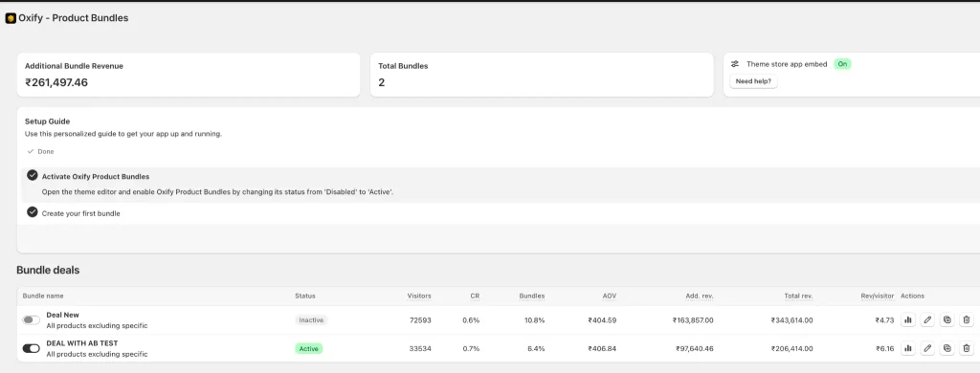Click the ₹261,497.46 revenue value

point(56,82)
